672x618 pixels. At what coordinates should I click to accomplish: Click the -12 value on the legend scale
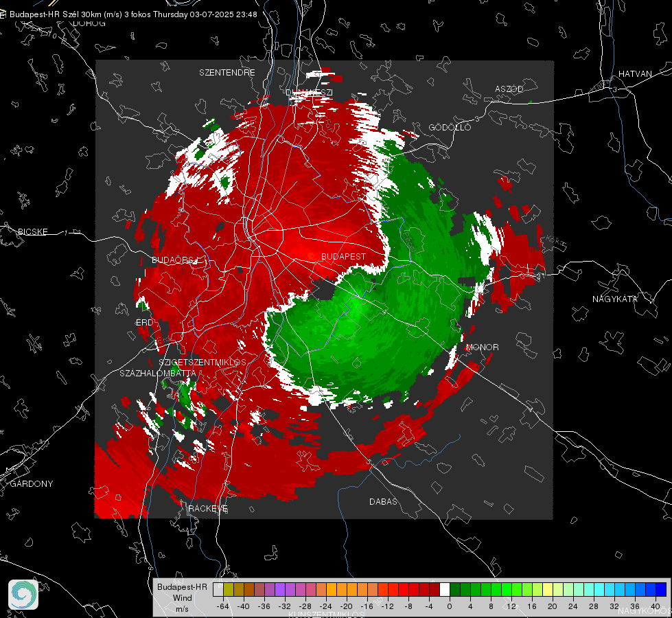coord(387,606)
